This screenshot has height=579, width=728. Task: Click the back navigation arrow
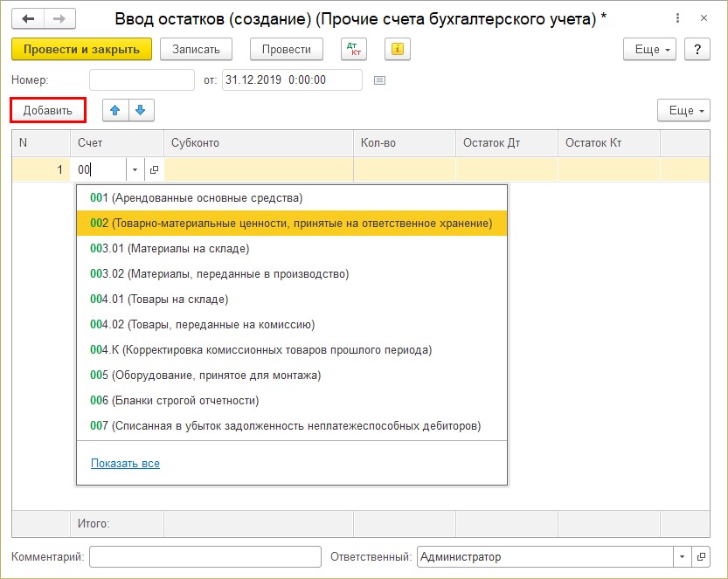[28, 19]
